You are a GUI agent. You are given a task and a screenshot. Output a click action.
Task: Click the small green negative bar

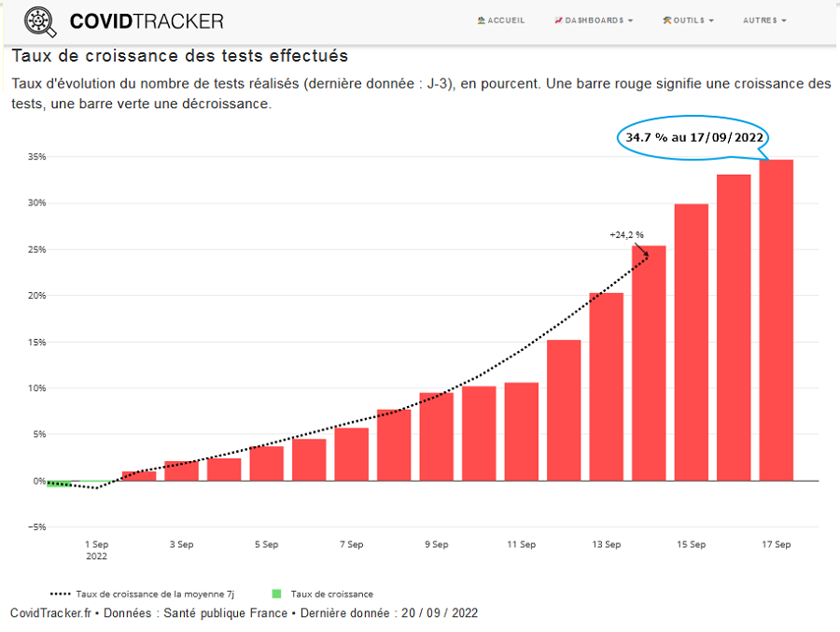coord(59,484)
